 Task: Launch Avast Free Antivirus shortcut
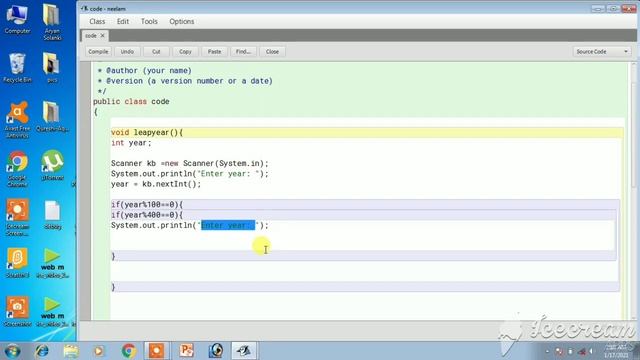click(x=17, y=119)
